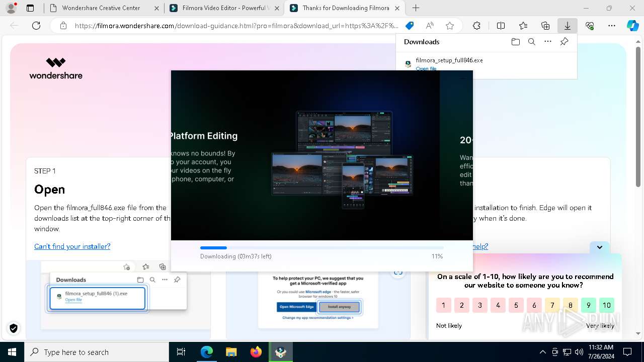
Task: Open the notifications center icon
Action: 627,352
